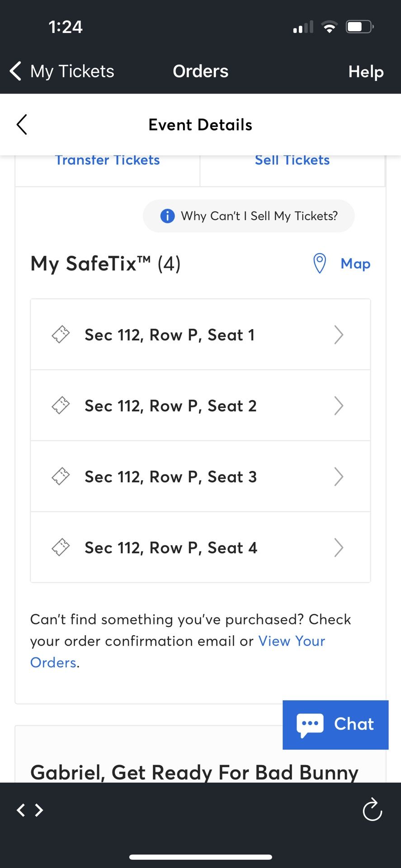Open details chevron for Sec 112 Seat 3
This screenshot has height=868, width=401.
tap(339, 476)
